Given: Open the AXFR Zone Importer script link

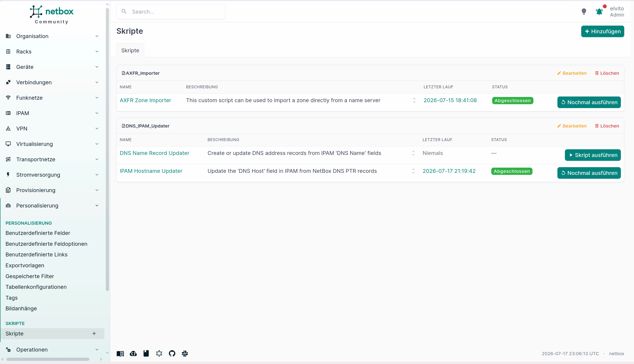Looking at the screenshot, I should coord(145,100).
